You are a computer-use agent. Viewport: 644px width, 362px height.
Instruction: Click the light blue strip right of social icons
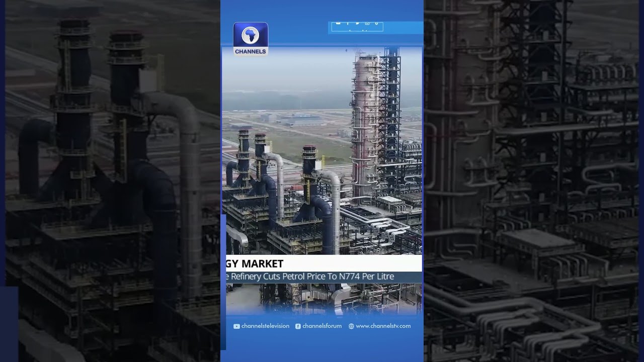[x=404, y=28]
